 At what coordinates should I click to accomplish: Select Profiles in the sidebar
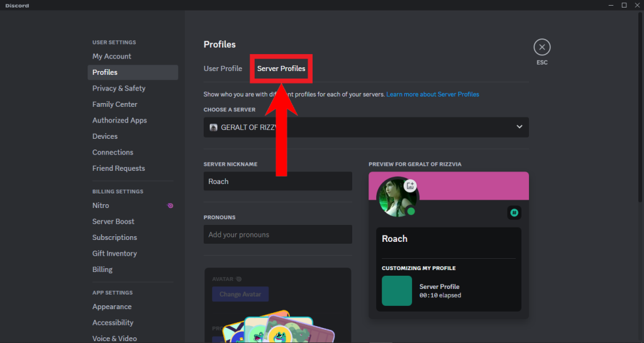coord(133,72)
